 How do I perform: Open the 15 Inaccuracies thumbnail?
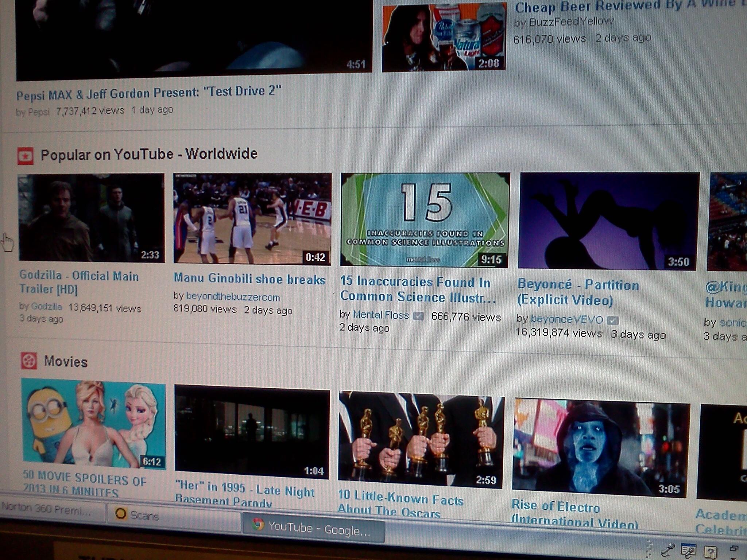(425, 219)
